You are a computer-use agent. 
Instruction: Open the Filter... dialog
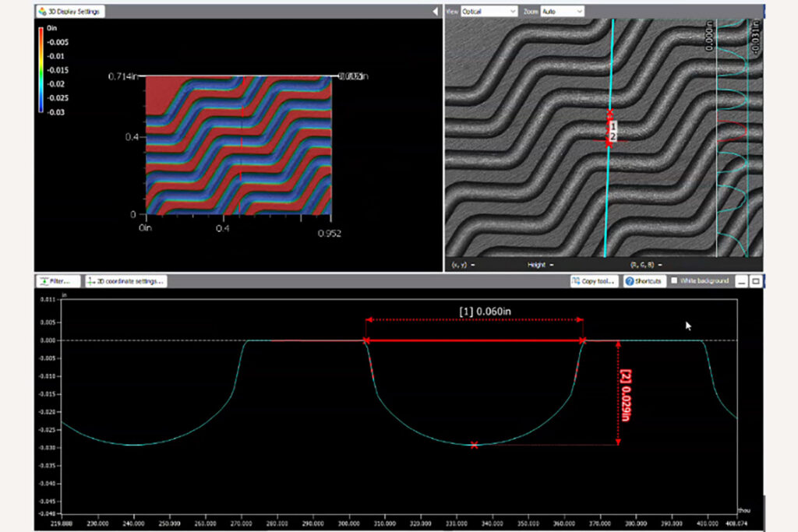pyautogui.click(x=58, y=280)
